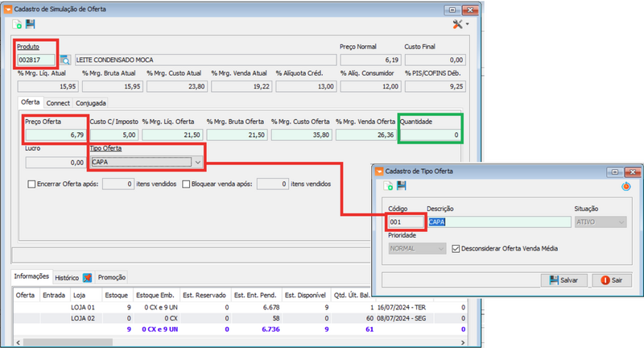Click the product search magnifier icon
This screenshot has height=348, width=644.
coord(65,60)
